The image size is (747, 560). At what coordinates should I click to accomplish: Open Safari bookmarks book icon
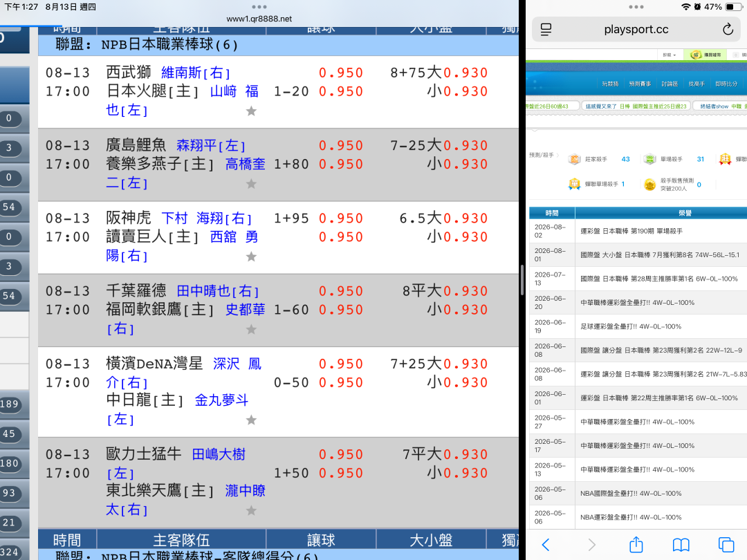(681, 544)
